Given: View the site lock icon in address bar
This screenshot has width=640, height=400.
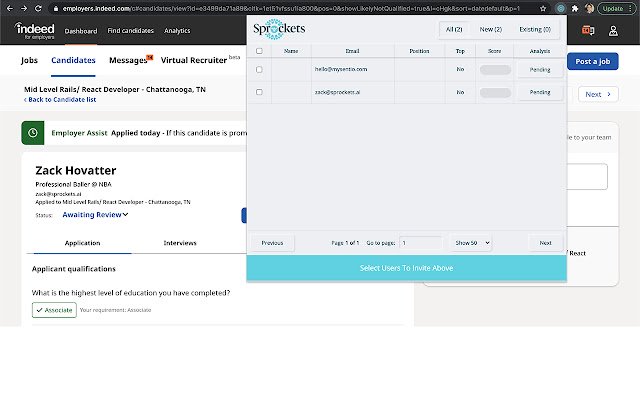Looking at the screenshot, I should click(x=56, y=8).
